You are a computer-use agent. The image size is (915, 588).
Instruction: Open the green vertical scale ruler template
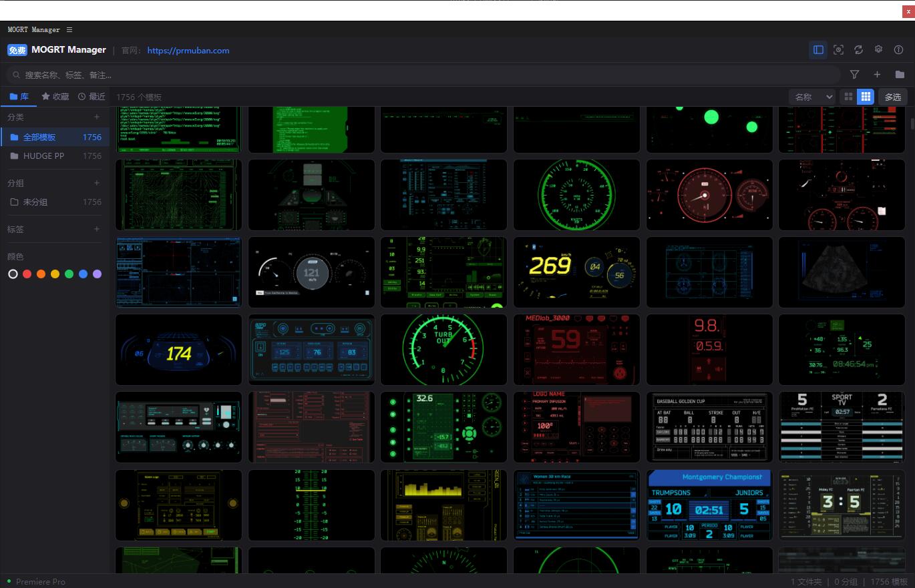(x=311, y=505)
